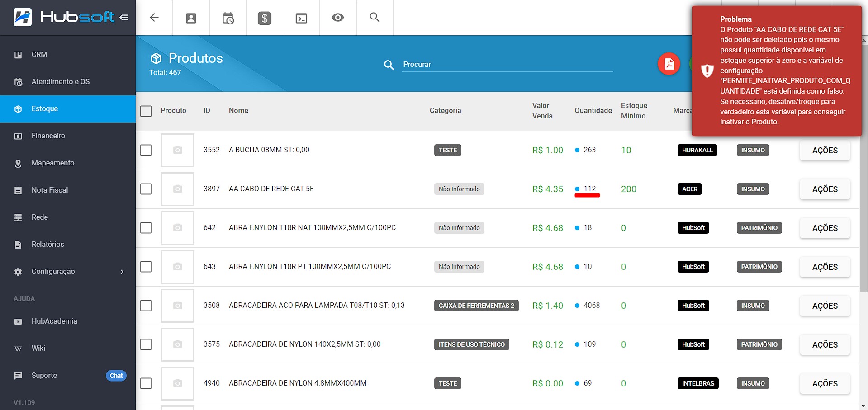Check the checkbox for product ID 3575
Image resolution: width=868 pixels, height=410 pixels.
pyautogui.click(x=146, y=344)
